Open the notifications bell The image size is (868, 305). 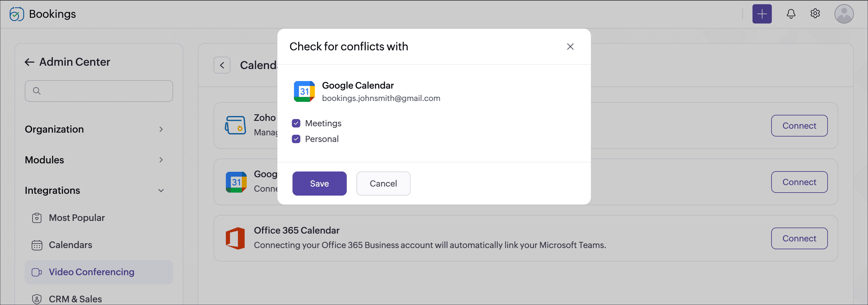tap(791, 14)
